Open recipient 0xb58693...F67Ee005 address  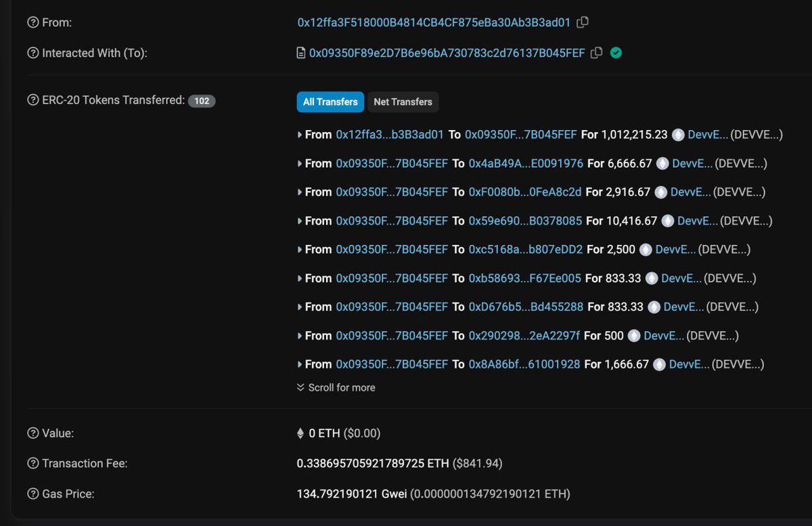point(525,278)
